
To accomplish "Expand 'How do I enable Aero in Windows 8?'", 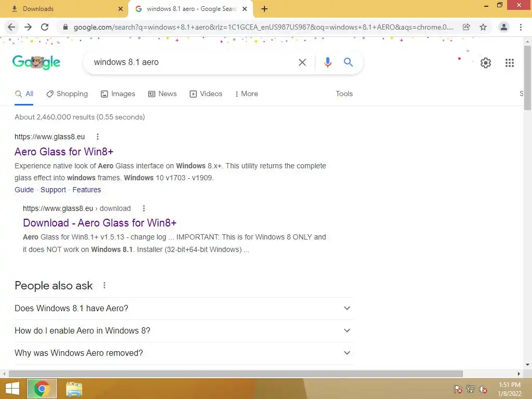I will point(184,331).
